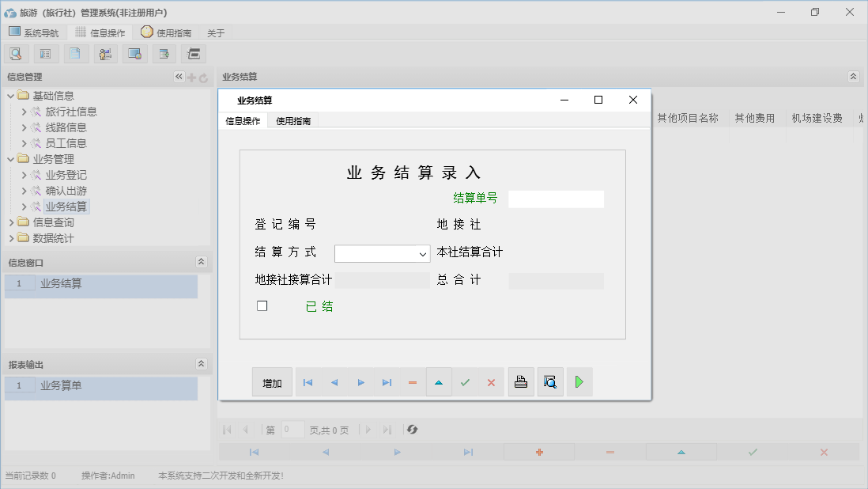Click the refresh icon on the bottom pager bar

(x=410, y=429)
